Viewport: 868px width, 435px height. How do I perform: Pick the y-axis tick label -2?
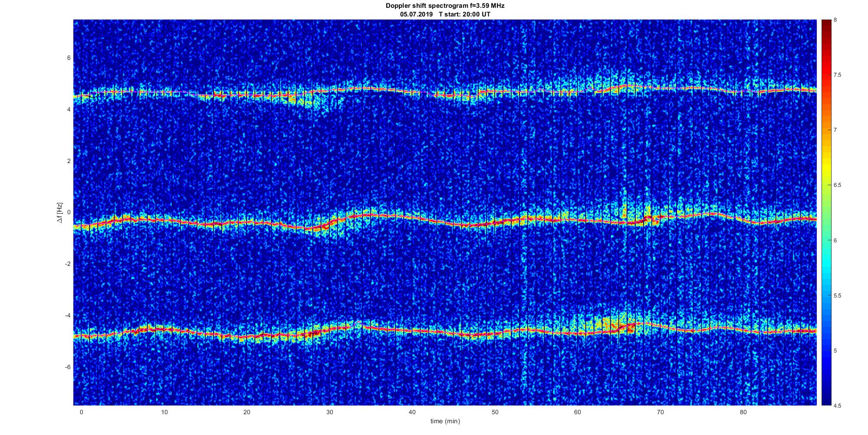[68, 264]
